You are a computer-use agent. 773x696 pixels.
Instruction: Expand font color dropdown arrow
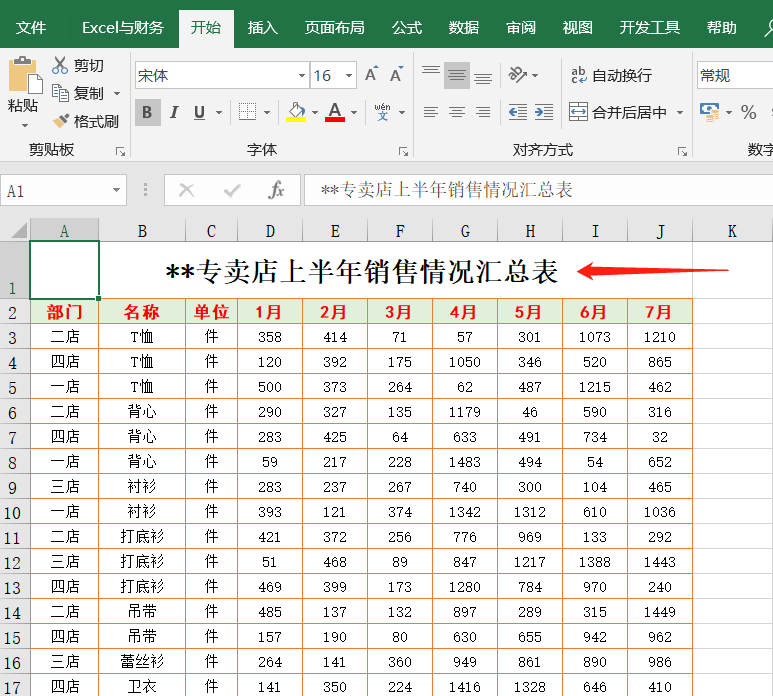[x=354, y=113]
